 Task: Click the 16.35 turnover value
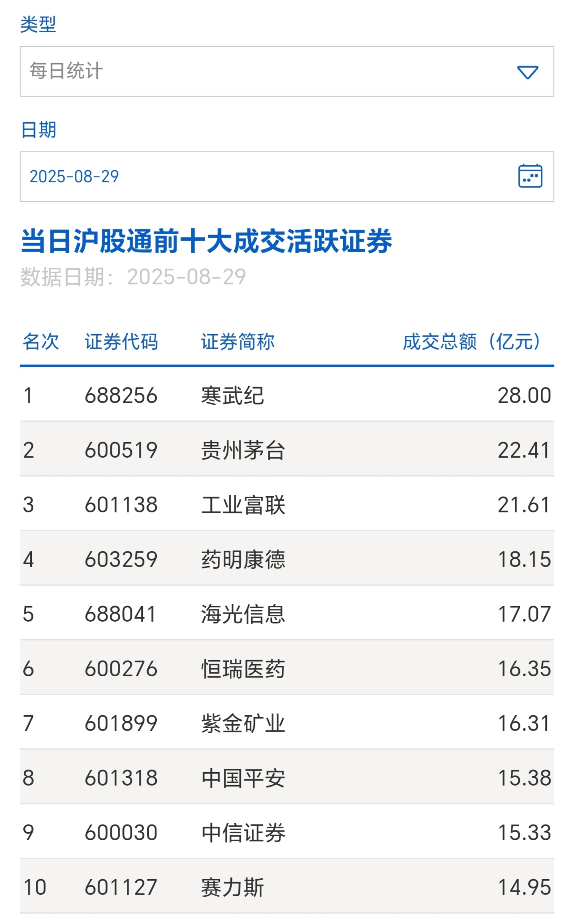524,669
